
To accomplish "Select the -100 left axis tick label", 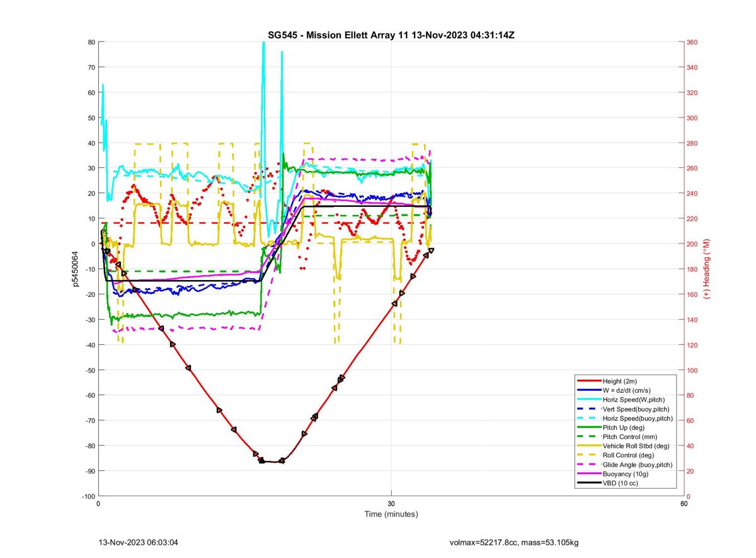I will [88, 496].
